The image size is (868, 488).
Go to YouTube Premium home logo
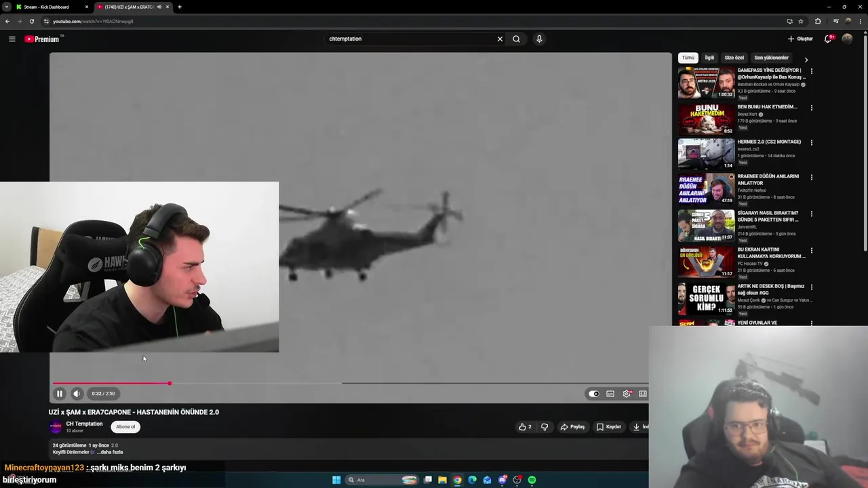(43, 39)
